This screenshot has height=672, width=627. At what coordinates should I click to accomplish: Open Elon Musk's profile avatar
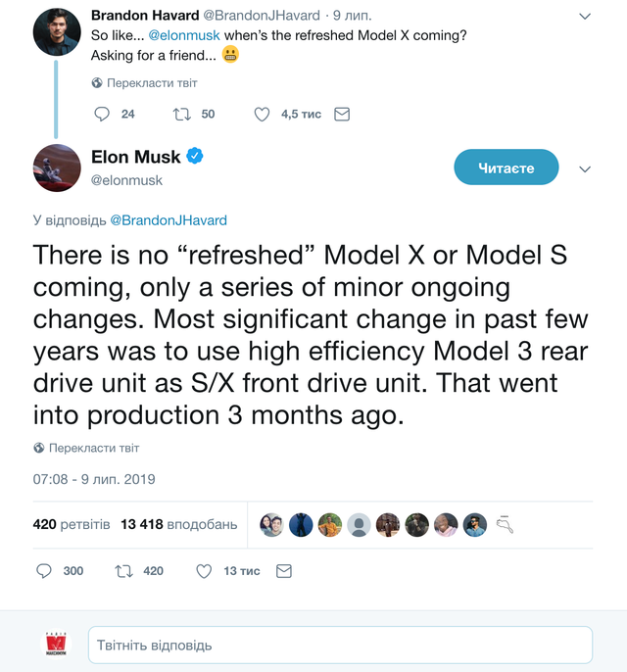point(57,168)
